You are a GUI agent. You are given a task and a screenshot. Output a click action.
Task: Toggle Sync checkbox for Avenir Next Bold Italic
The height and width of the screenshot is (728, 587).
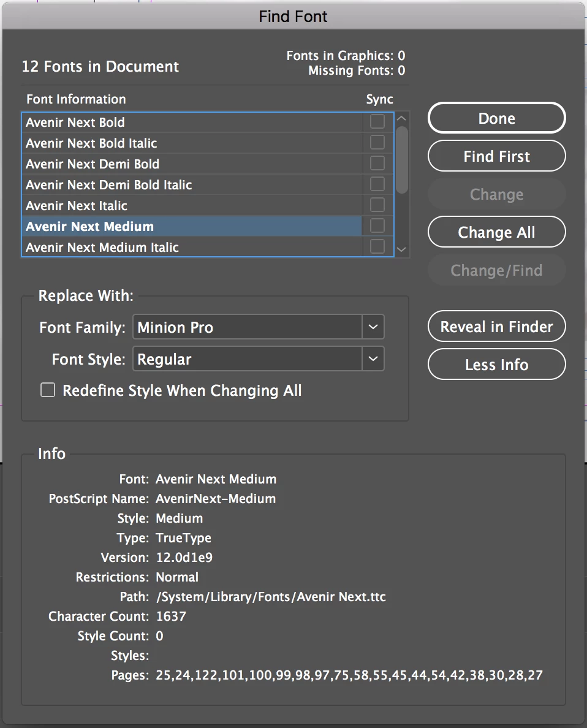pos(377,143)
